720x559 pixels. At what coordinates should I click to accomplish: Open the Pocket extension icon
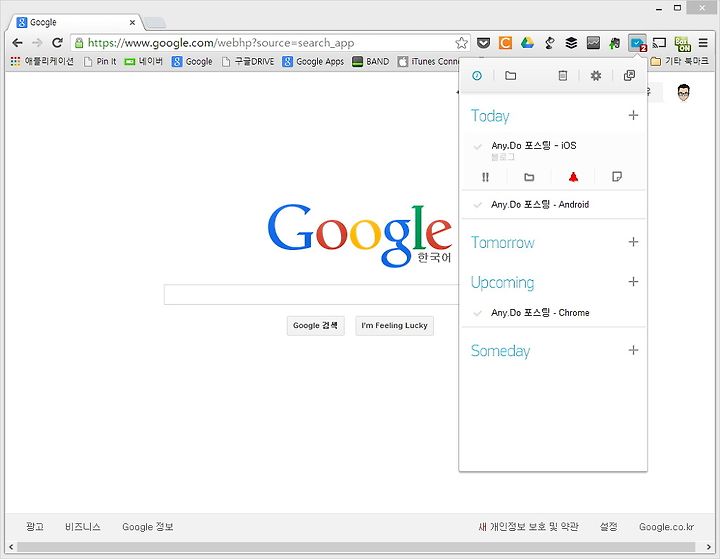pyautogui.click(x=483, y=43)
